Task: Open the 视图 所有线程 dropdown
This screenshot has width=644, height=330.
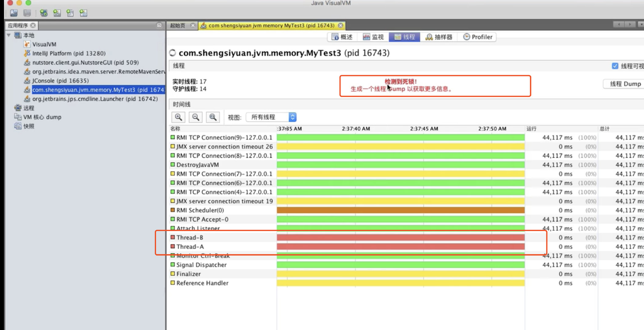Action: tap(271, 117)
